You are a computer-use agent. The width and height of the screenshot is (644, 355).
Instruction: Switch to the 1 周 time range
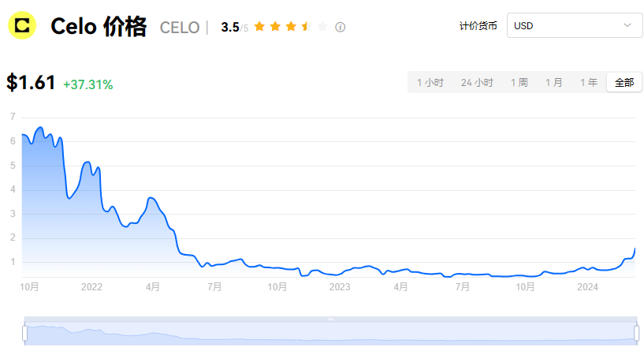pos(519,83)
